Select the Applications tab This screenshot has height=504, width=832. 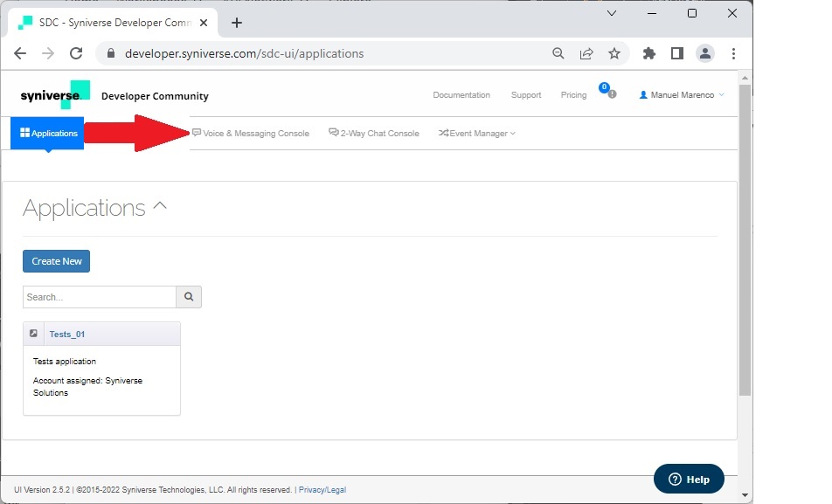click(47, 133)
